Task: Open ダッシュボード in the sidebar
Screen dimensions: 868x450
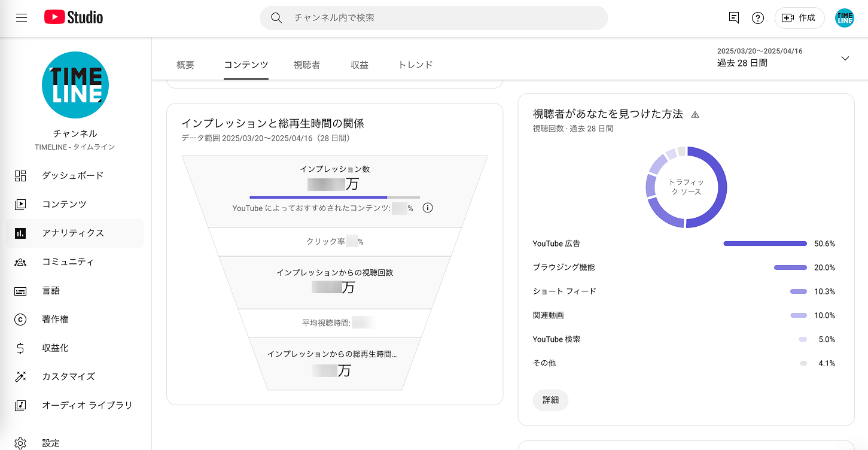Action: 75,176
